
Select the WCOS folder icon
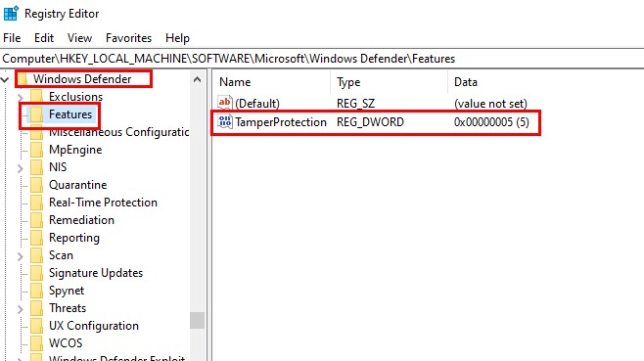point(36,343)
